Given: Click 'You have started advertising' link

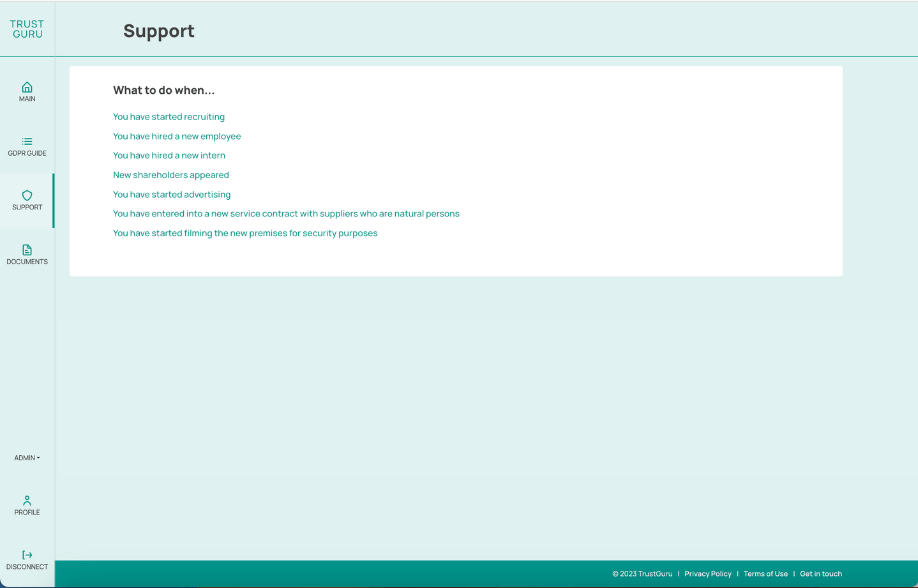Looking at the screenshot, I should pyautogui.click(x=172, y=195).
